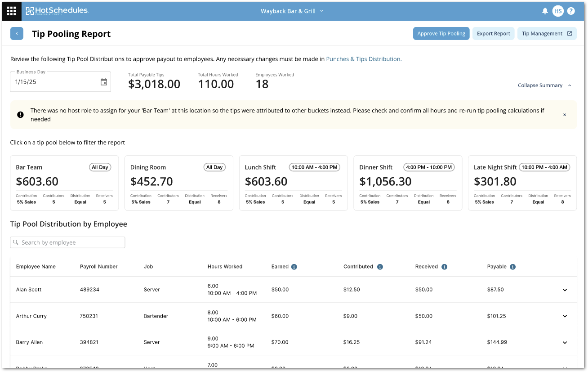
Task: Expand Arthur Curry's row details
Action: tap(565, 316)
